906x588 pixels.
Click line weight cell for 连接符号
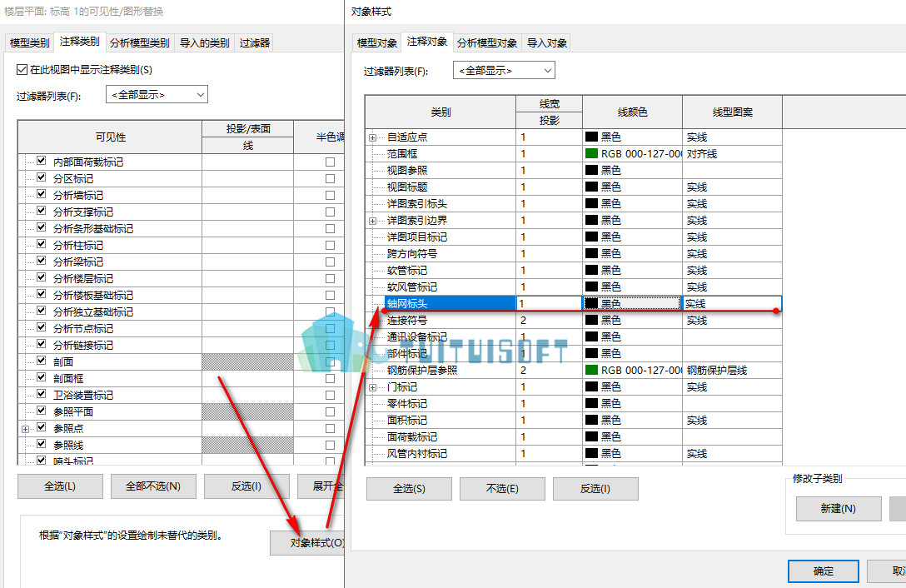[549, 321]
